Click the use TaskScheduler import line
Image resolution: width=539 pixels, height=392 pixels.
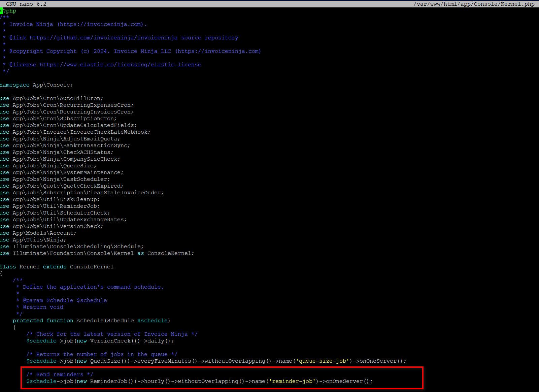tap(55, 179)
